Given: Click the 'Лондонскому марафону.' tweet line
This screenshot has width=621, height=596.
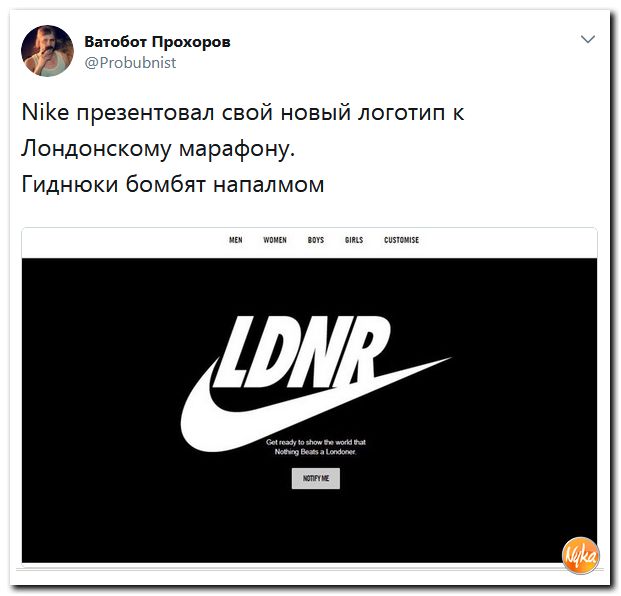Looking at the screenshot, I should (x=158, y=149).
